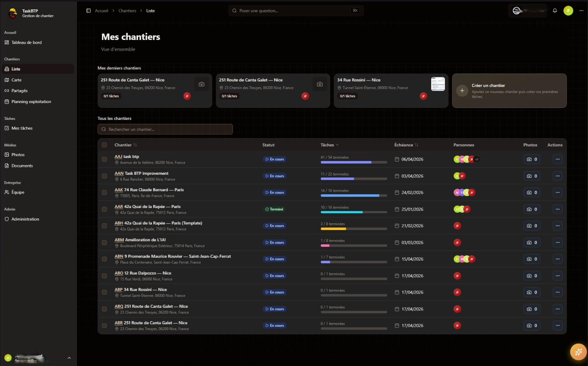Click progress bar for 41 / 54 terminées
Viewport: 588px width, 366px height.
click(354, 162)
